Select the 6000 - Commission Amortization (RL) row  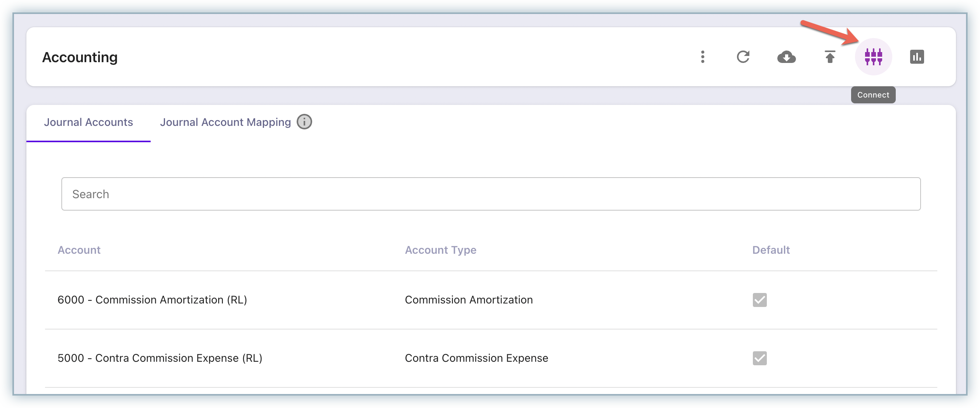pyautogui.click(x=152, y=300)
